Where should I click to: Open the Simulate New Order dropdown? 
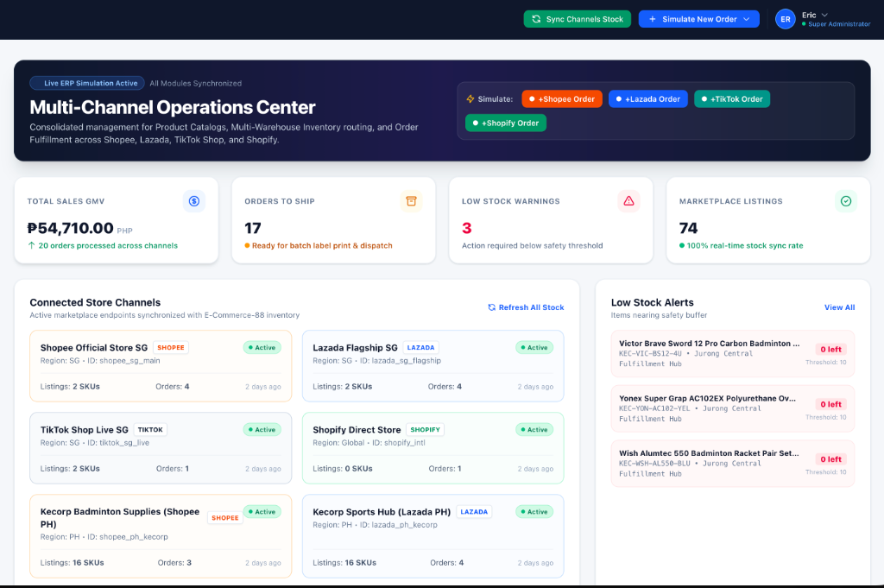[698, 19]
